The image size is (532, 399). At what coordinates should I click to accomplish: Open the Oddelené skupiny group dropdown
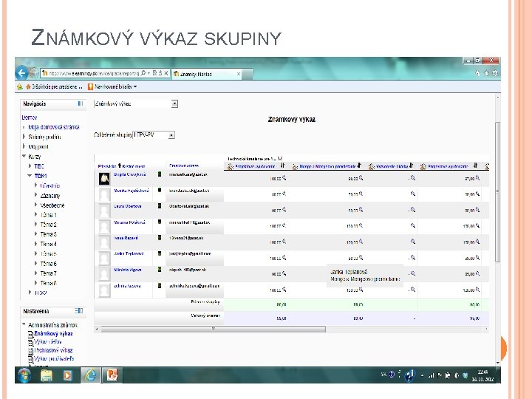(154, 135)
